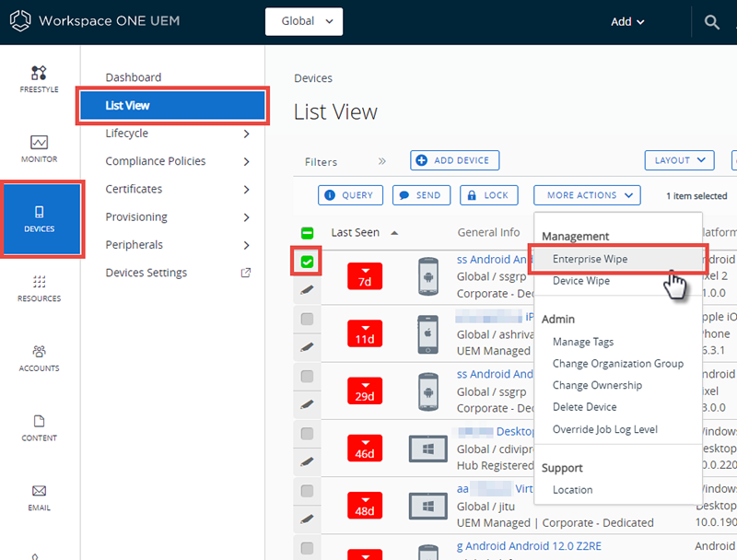Uncheck the selected 7d device checkbox

pos(307,262)
